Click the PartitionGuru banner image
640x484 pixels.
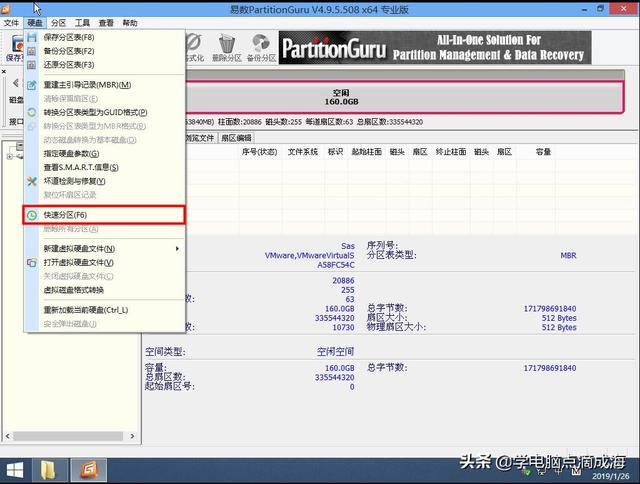tap(435, 48)
